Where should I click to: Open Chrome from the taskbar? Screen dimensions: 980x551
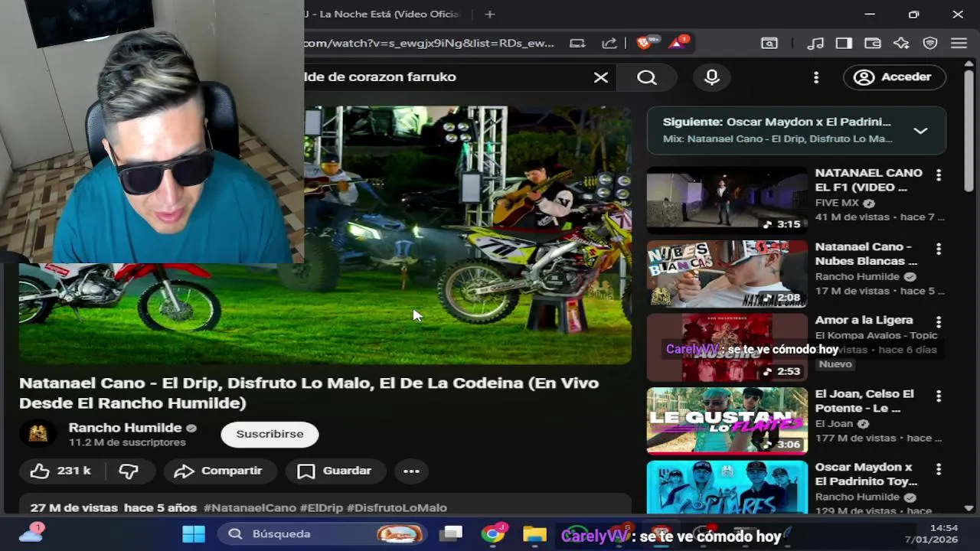pos(493,533)
